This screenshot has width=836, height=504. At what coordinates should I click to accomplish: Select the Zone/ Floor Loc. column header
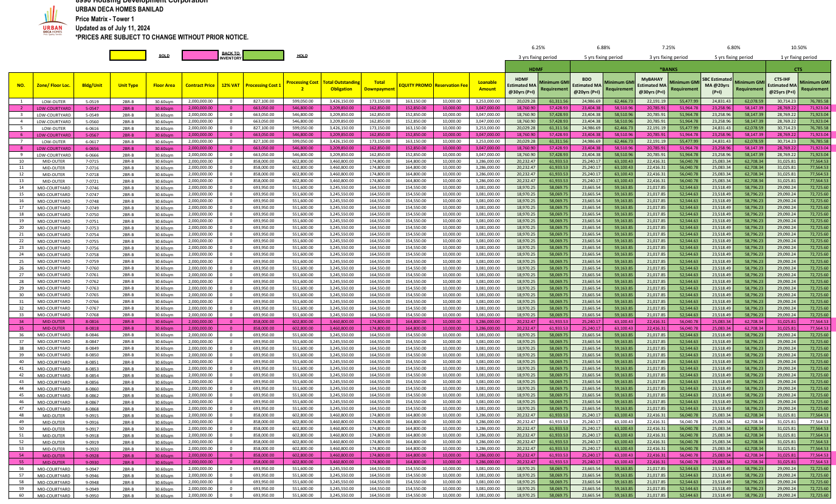(54, 85)
